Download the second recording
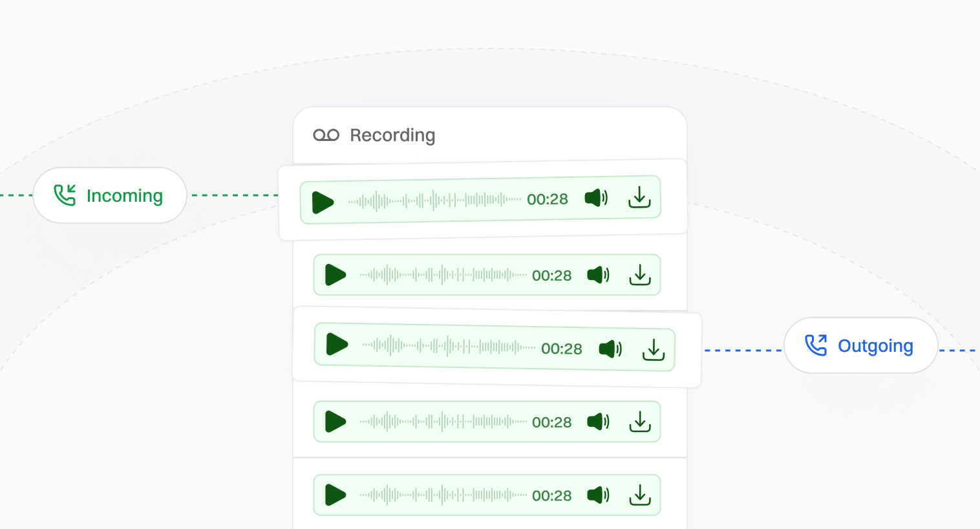Image resolution: width=980 pixels, height=529 pixels. point(640,275)
